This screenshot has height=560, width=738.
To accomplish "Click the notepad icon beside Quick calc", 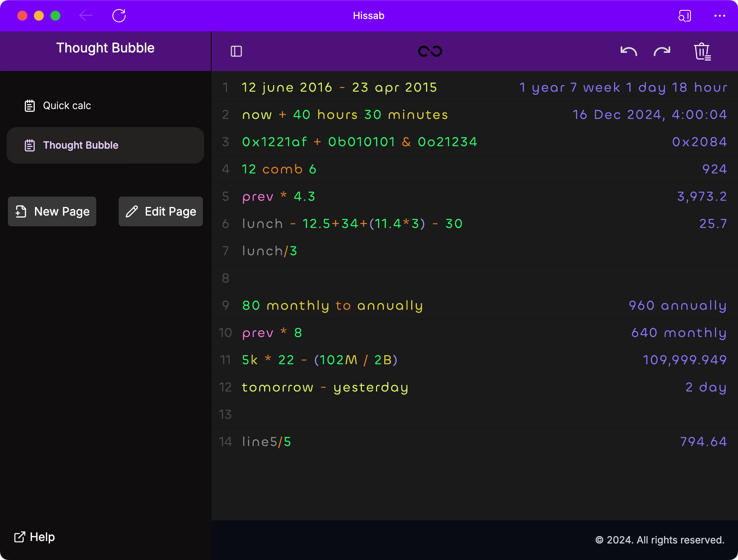I will [x=30, y=106].
